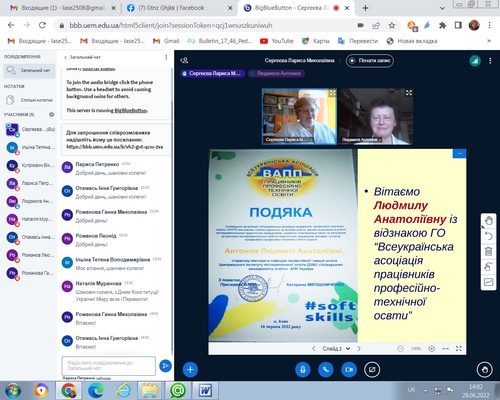Expand Людмила Антонюк webcam fullscreen
The height and width of the screenshot is (400, 500).
pos(409,93)
